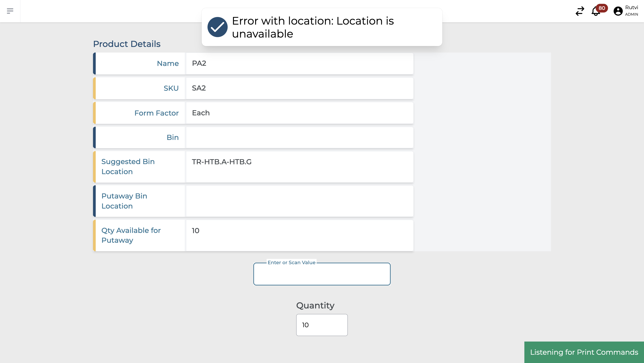Click the Suggested Bin Location label
The image size is (644, 363).
128,166
